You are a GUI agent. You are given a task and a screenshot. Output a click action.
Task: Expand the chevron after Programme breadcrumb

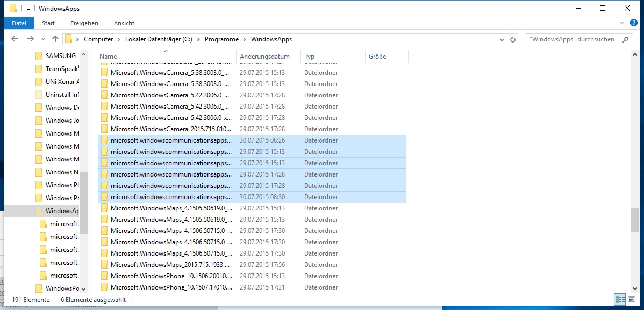coord(245,39)
